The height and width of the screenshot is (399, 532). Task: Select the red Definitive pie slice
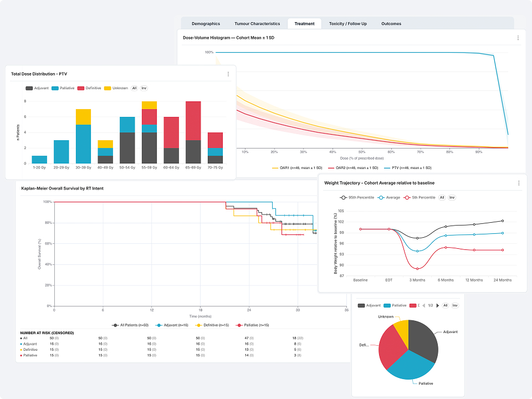tap(392, 349)
